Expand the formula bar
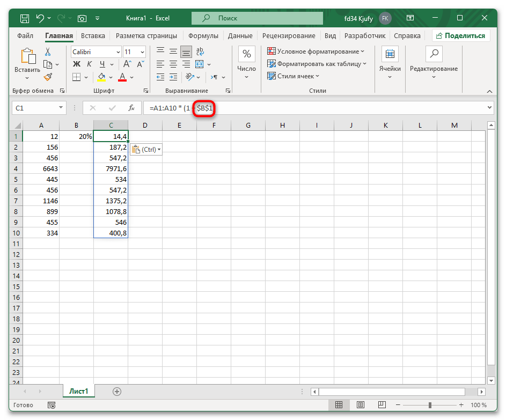 489,107
